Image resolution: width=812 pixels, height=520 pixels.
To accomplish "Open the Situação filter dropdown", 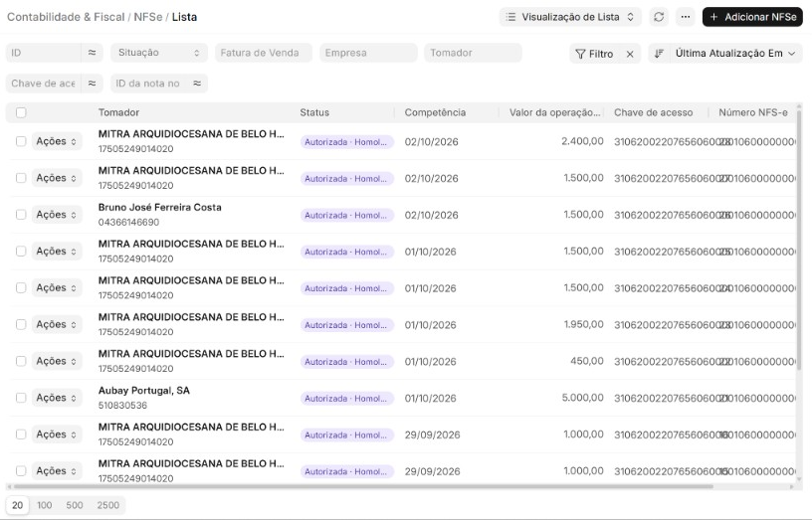I will click(159, 53).
